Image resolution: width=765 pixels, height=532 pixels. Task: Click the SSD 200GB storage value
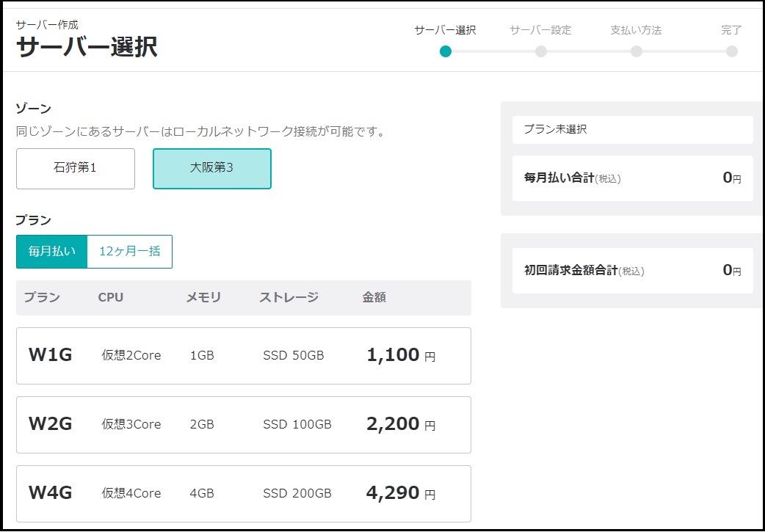pyautogui.click(x=297, y=494)
